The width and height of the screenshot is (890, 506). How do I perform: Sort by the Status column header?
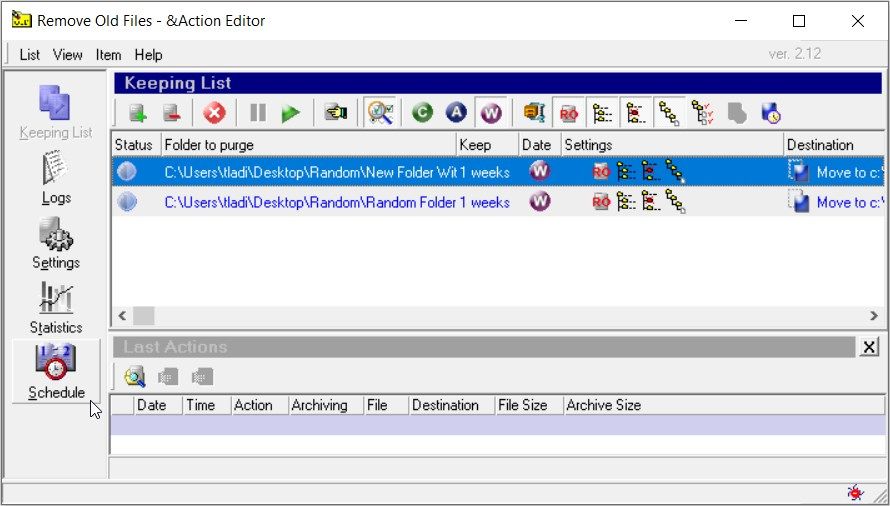pyautogui.click(x=136, y=145)
